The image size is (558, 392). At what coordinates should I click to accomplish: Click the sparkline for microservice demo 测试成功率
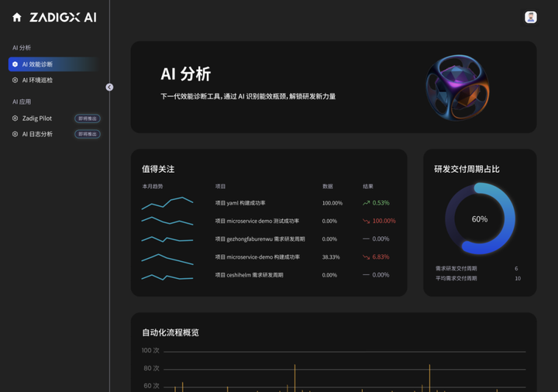pyautogui.click(x=167, y=221)
